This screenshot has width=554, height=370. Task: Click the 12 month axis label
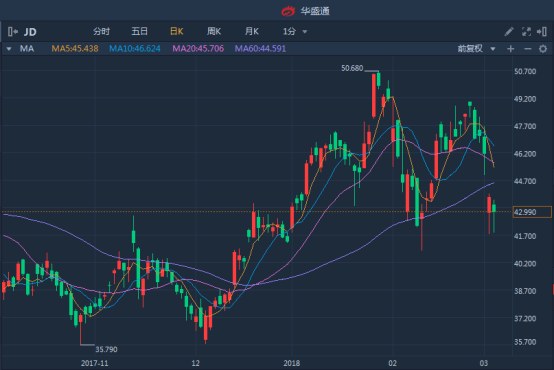click(x=195, y=363)
